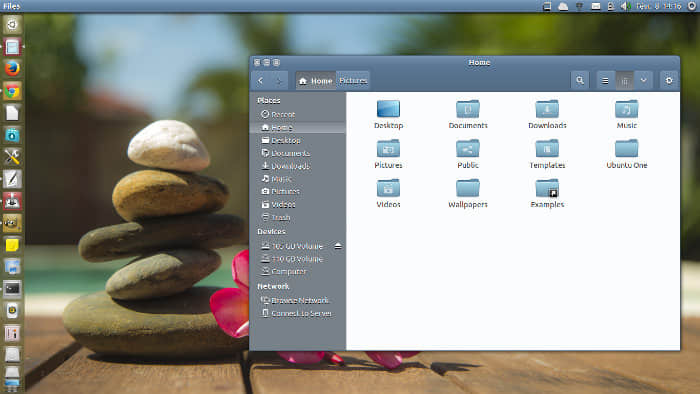Select the Downloads folder icon
The width and height of the screenshot is (700, 394).
pos(547,109)
